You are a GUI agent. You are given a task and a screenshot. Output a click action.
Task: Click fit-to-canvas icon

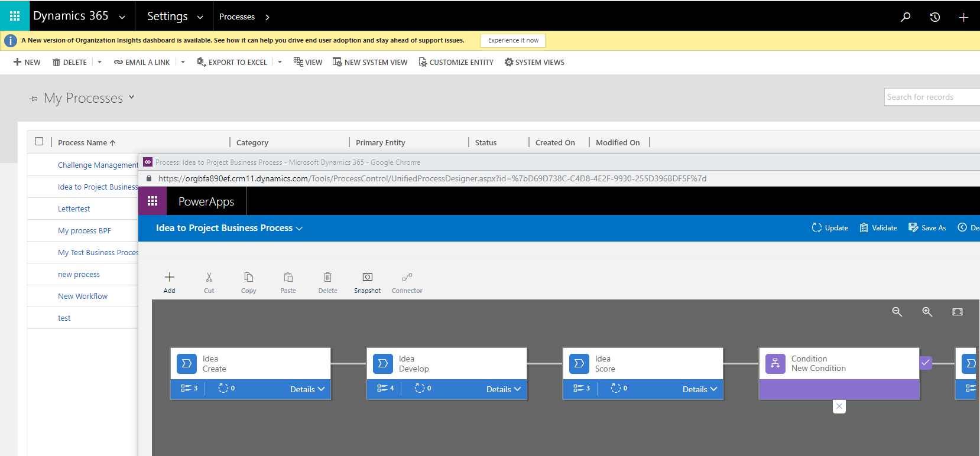(x=958, y=312)
